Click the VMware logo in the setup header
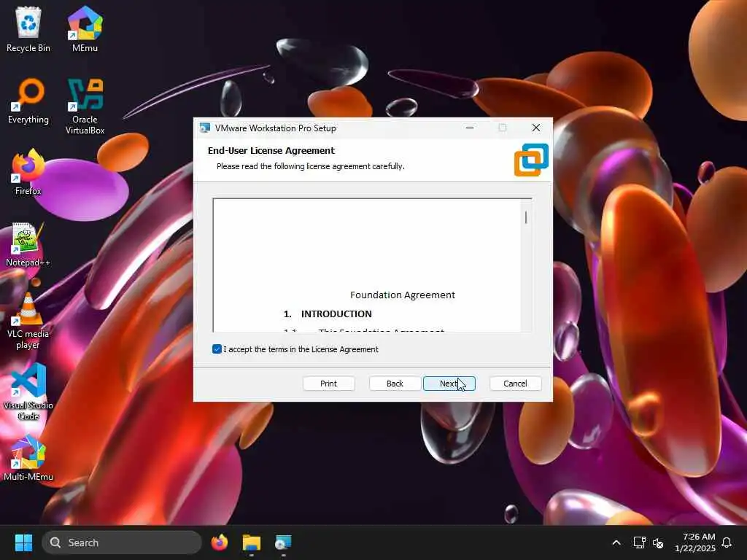The width and height of the screenshot is (747, 560). coord(531,160)
